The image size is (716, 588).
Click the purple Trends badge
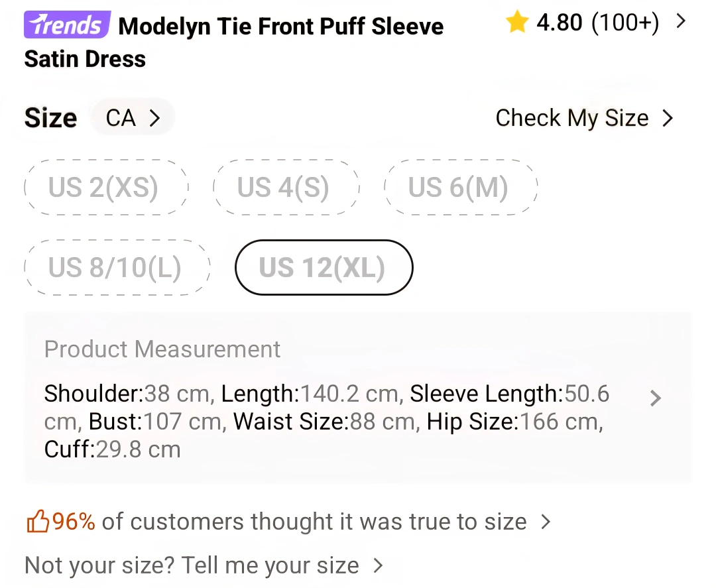68,25
